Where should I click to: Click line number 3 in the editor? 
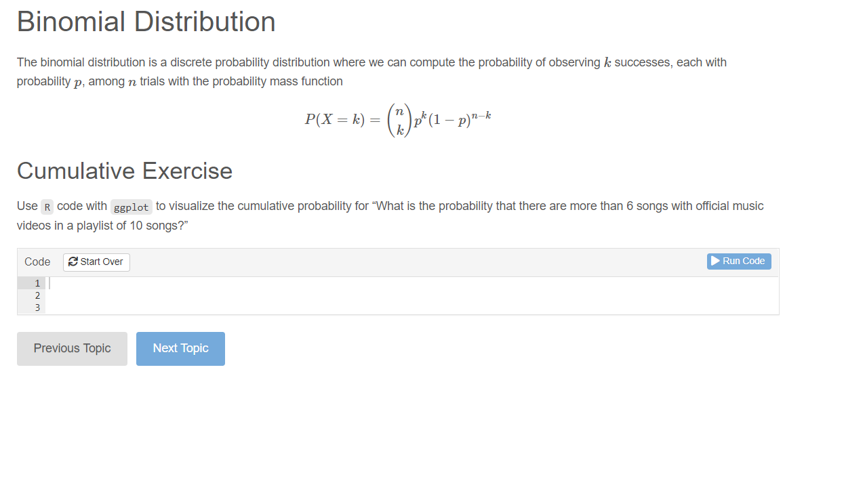point(37,308)
